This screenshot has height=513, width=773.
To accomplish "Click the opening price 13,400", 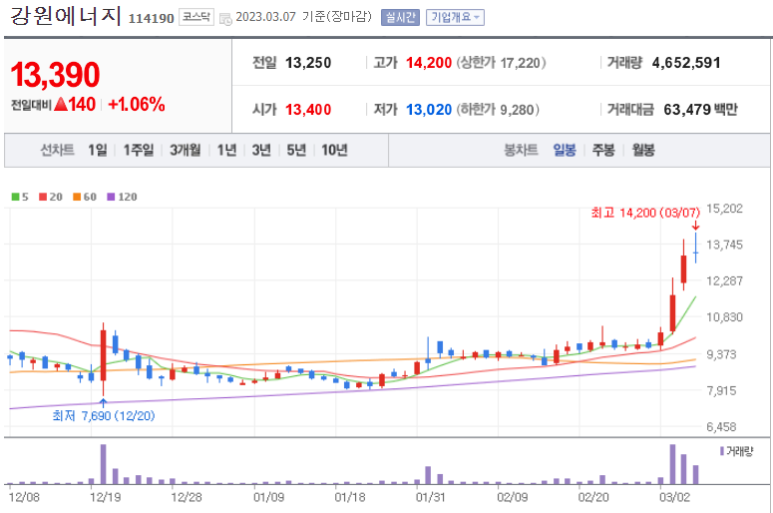I will click(308, 109).
